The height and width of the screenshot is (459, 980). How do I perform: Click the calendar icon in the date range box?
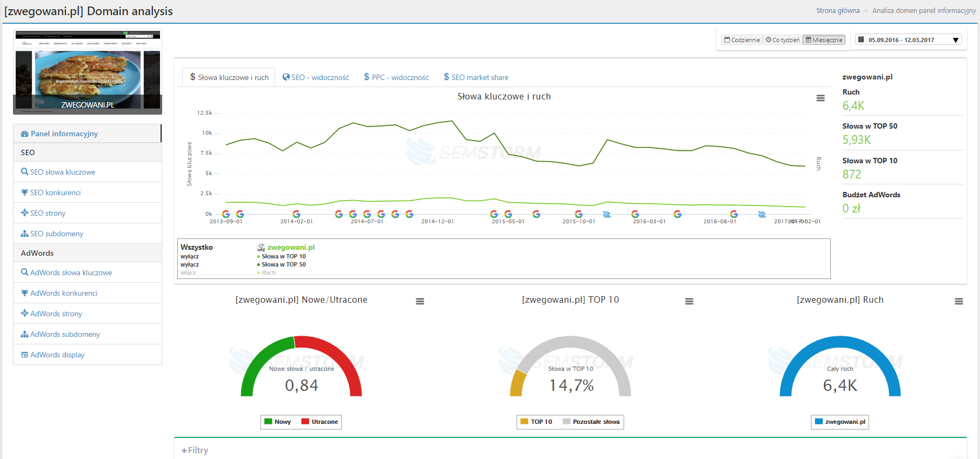point(861,39)
